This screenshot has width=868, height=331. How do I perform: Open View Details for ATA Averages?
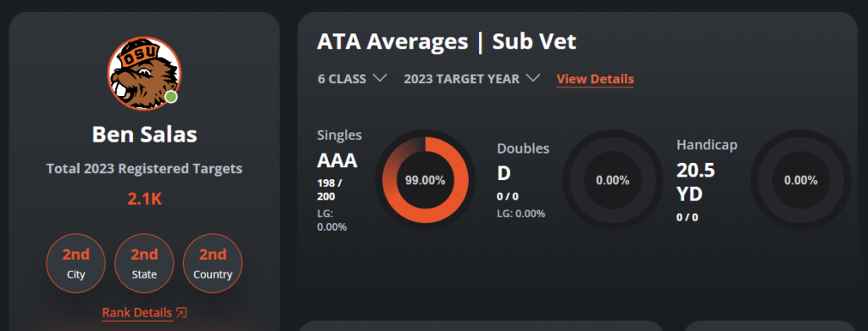(x=595, y=79)
